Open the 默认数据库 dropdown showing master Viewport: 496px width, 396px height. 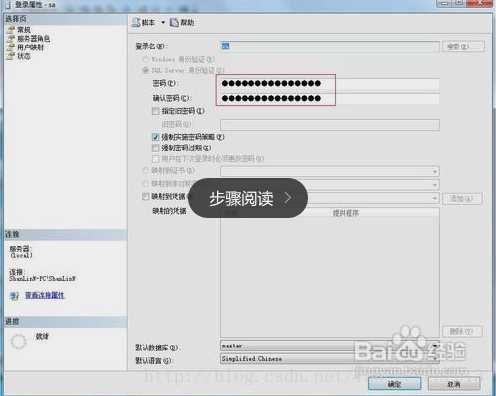click(x=330, y=346)
